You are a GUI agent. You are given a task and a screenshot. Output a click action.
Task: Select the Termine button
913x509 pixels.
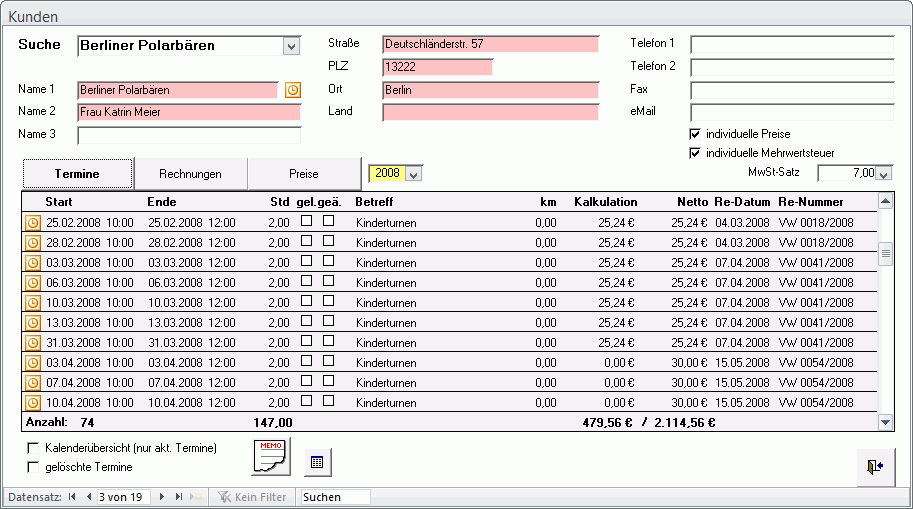point(77,174)
